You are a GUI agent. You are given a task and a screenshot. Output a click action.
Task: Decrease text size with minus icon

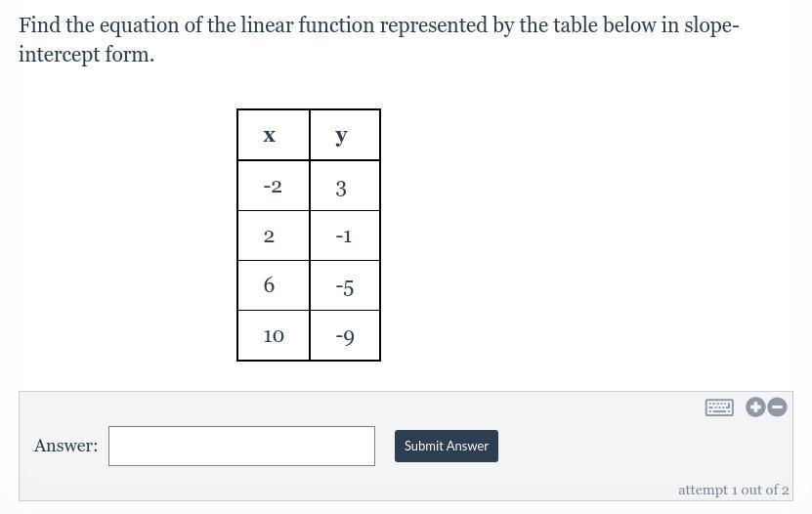point(777,407)
